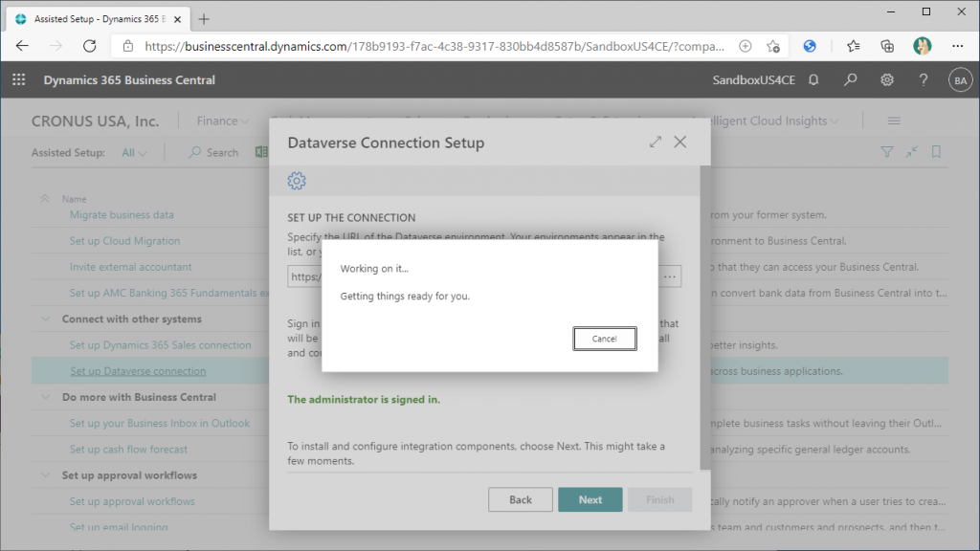Collapse all groups via Name header chevron
This screenshot has height=551, width=980.
(45, 199)
